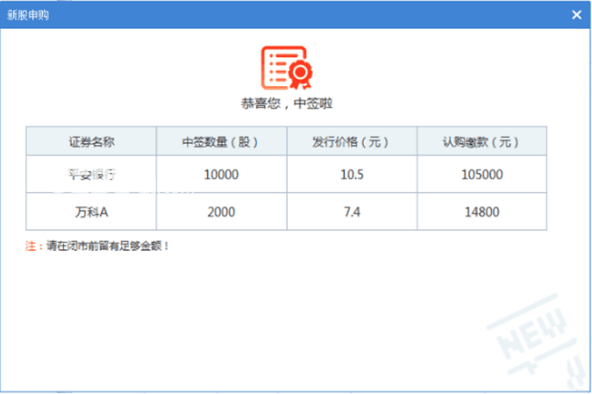Click the 中签数量（股）column header

coord(222,142)
